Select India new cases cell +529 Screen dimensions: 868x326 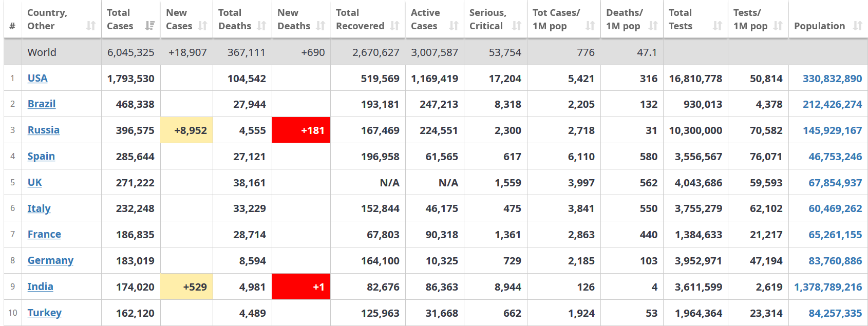point(186,286)
